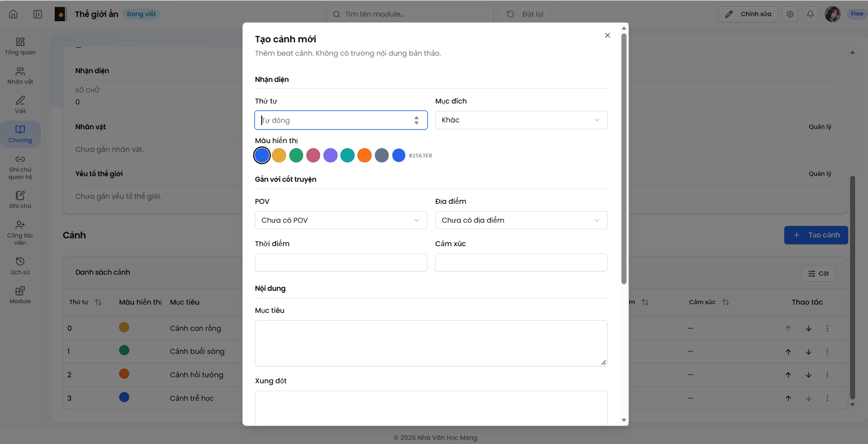Open the Cộng tác viên section
The image size is (868, 444).
pos(20,233)
